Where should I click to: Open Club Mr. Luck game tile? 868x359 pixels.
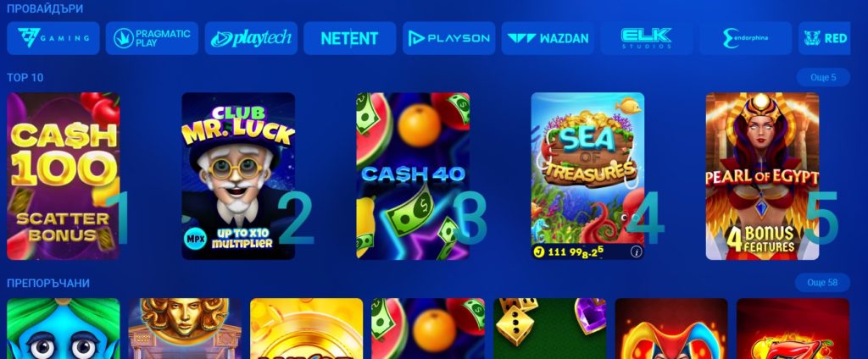[x=238, y=176]
